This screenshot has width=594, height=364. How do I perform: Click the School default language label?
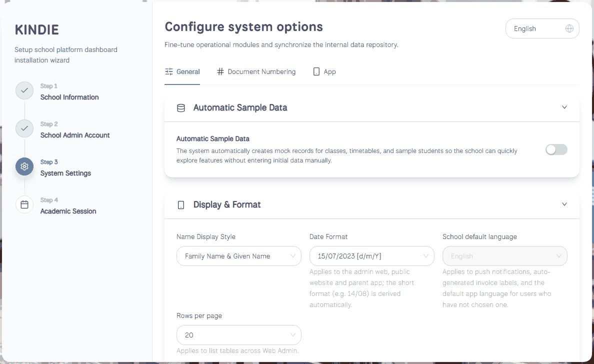tap(479, 236)
